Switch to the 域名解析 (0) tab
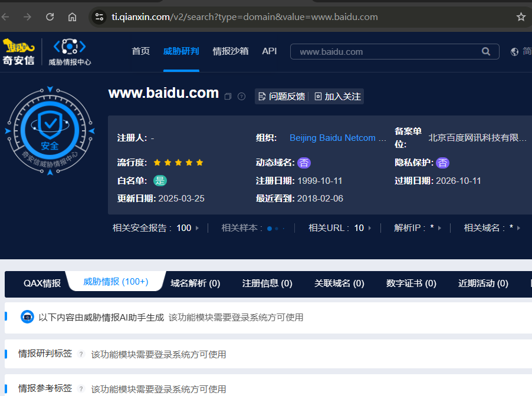 point(195,283)
